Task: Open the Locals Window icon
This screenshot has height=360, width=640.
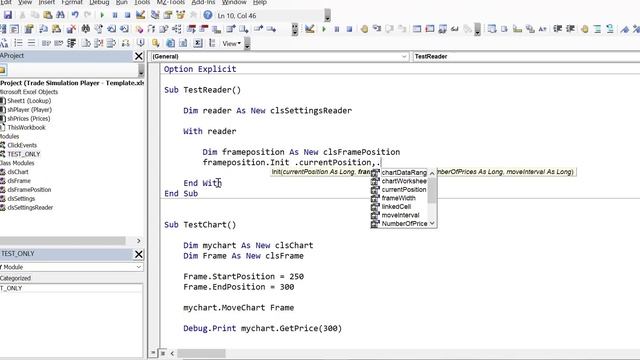Action: [x=417, y=29]
